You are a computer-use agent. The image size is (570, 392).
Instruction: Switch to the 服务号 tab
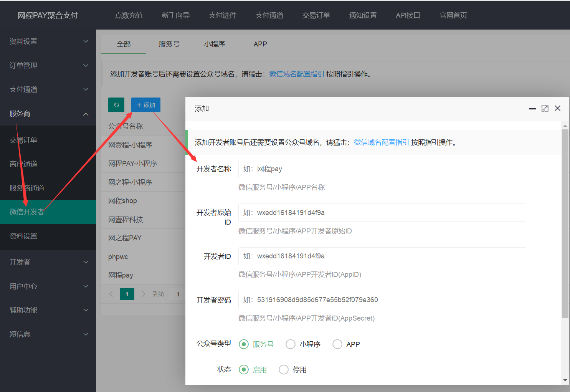coord(169,44)
